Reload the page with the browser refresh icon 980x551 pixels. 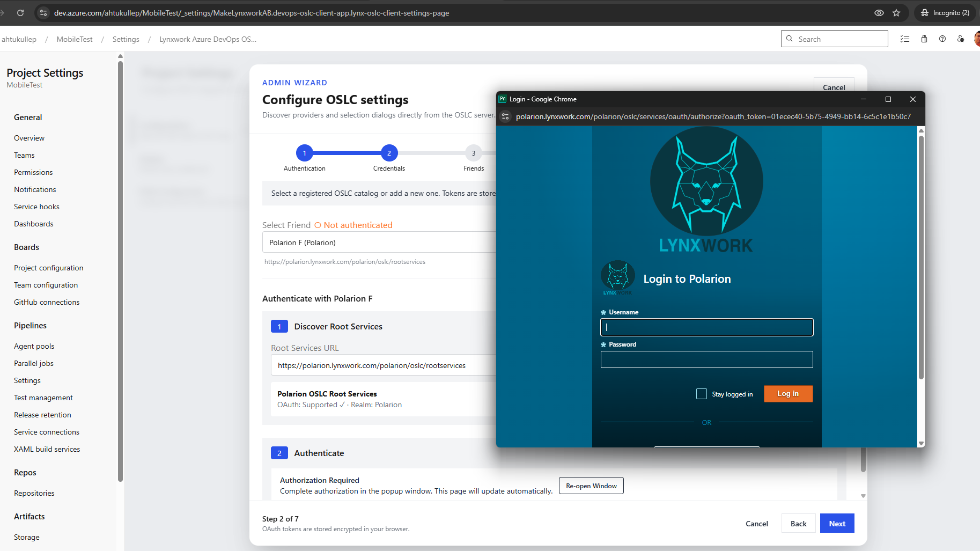(x=20, y=13)
